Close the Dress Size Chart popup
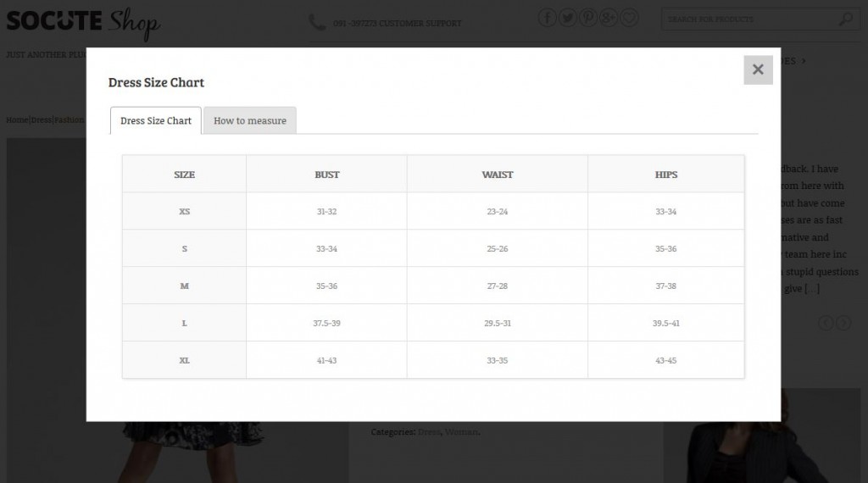 point(758,69)
